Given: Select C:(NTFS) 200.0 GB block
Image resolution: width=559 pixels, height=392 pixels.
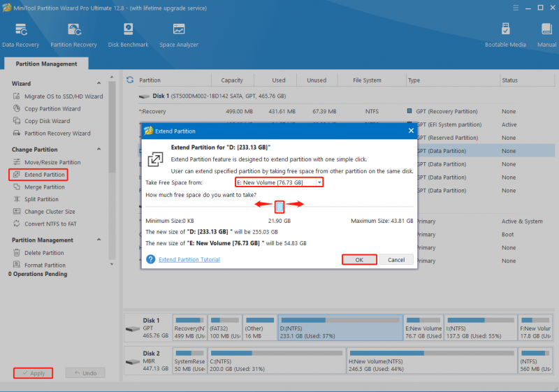Looking at the screenshot, I should pos(277,361).
